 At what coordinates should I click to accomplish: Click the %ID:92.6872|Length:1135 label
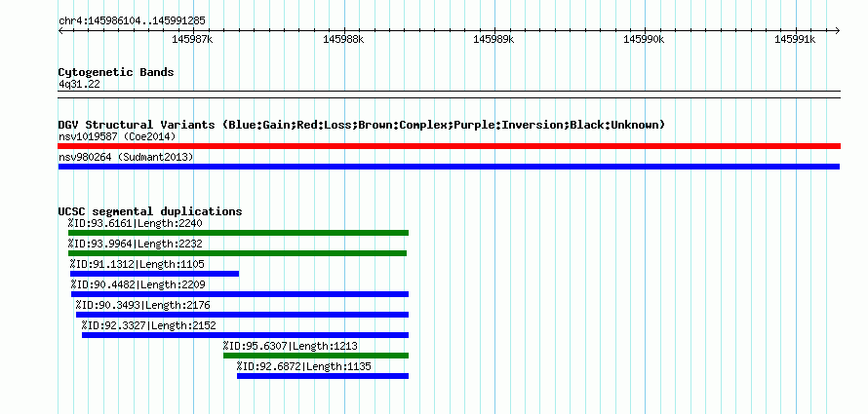pos(304,366)
